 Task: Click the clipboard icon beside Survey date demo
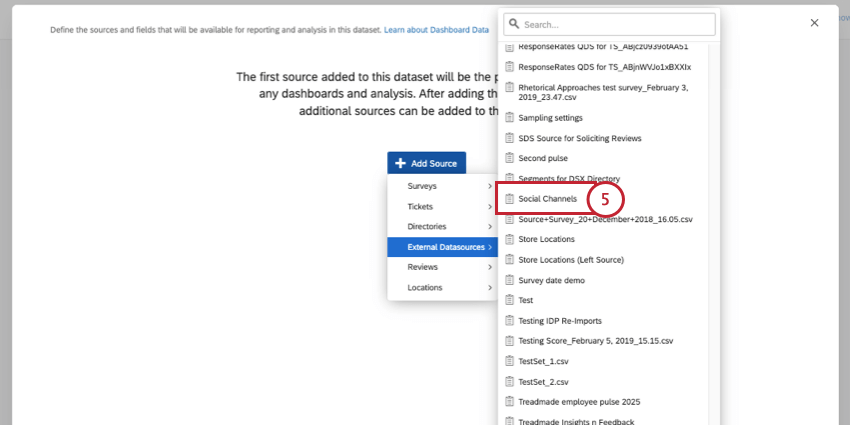(x=509, y=280)
